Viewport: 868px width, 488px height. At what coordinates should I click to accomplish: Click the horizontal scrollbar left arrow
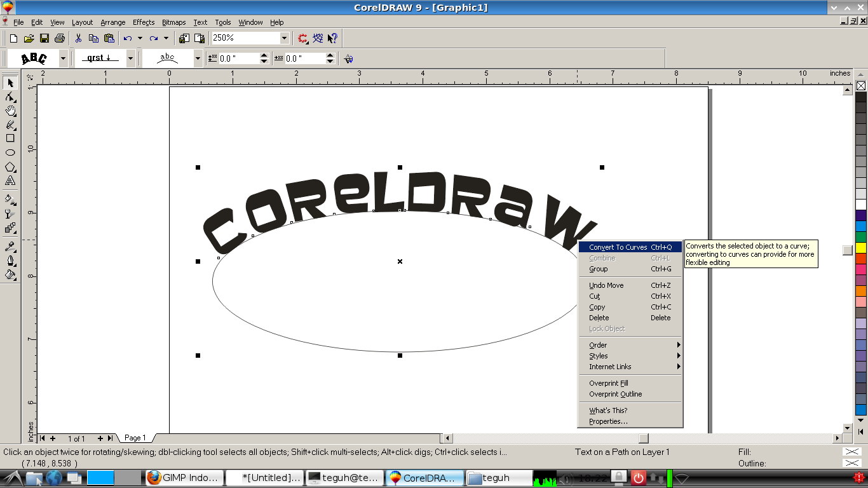tap(447, 438)
